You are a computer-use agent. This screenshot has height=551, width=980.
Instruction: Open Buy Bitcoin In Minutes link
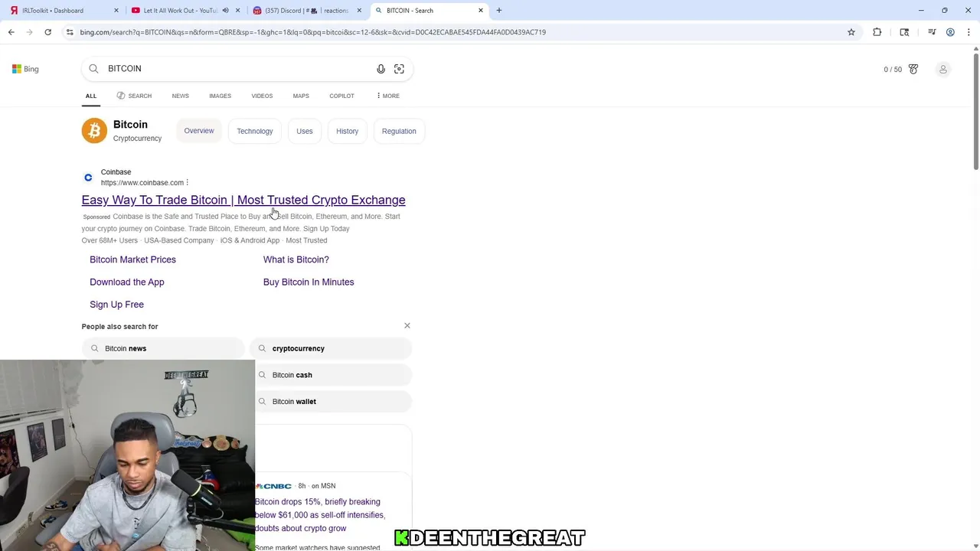pos(309,282)
